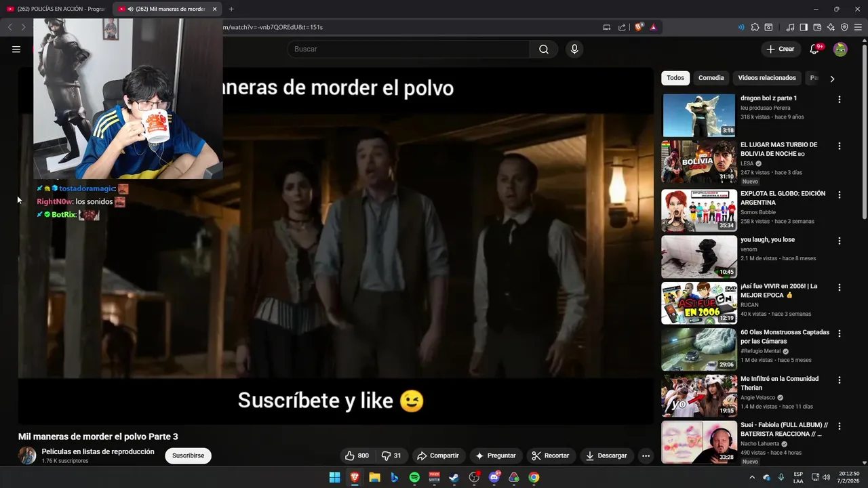868x488 pixels.
Task: Open dragon bol z parte 1 thumbnail
Action: point(698,115)
